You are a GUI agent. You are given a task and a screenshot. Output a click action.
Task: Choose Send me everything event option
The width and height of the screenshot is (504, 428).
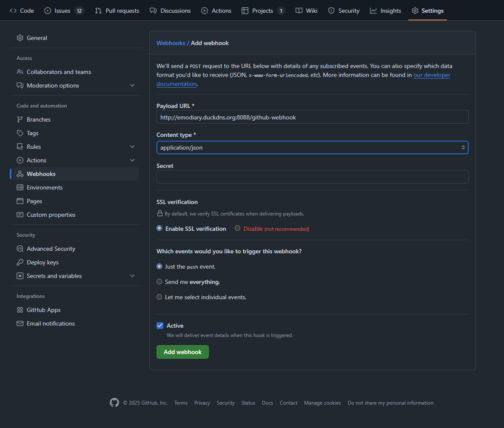pos(159,281)
